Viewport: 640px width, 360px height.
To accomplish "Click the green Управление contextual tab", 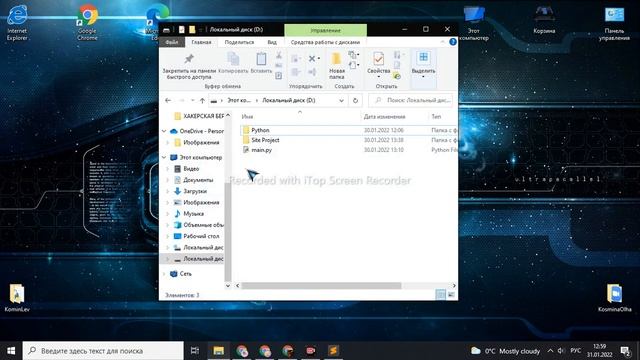I will tap(325, 30).
